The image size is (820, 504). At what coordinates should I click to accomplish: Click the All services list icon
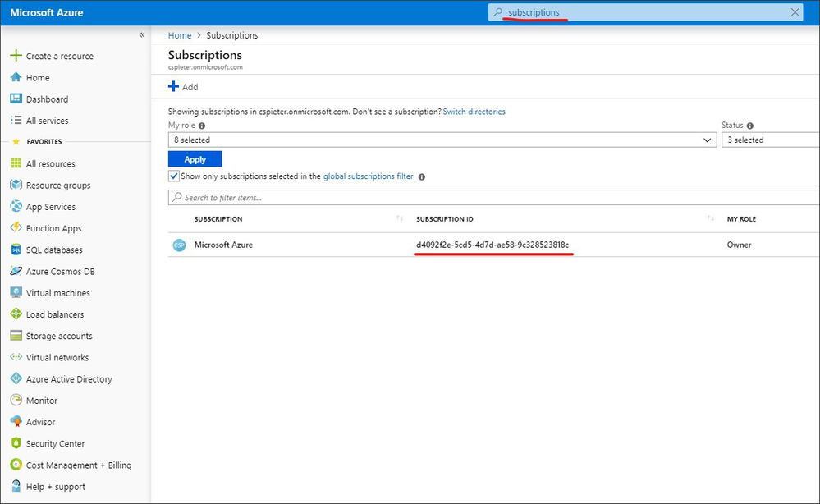pos(16,120)
